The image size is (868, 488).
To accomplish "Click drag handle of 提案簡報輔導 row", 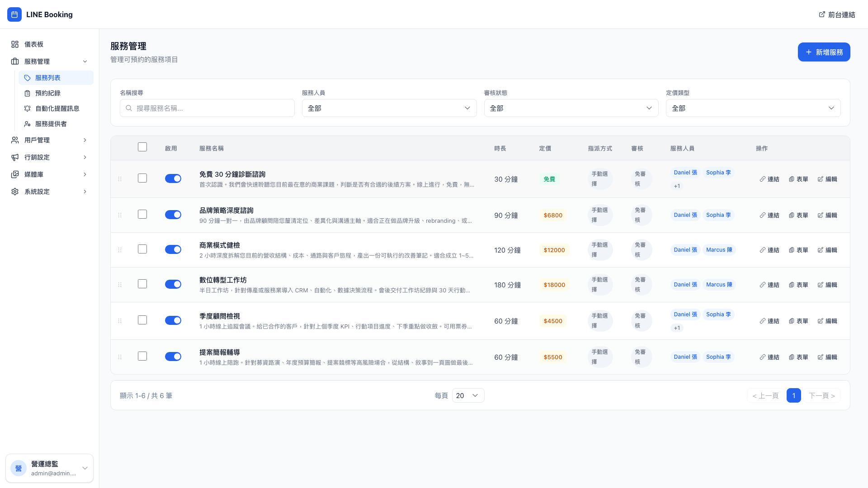I will click(x=120, y=357).
